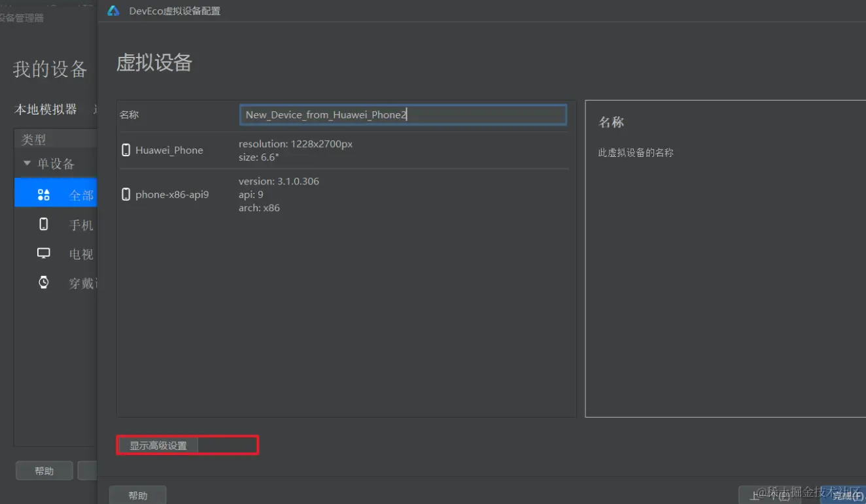This screenshot has height=504, width=866.
Task: Select the 全部 category grid icon
Action: click(x=44, y=195)
